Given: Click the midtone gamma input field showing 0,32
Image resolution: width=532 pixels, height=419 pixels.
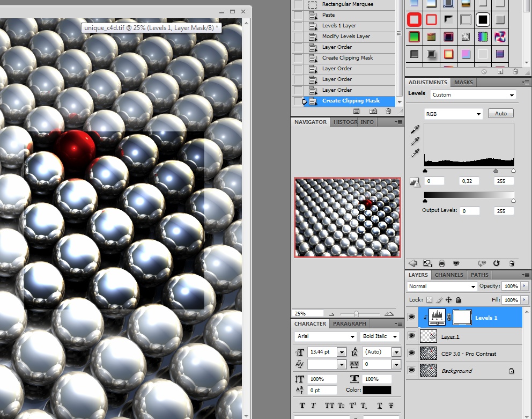Looking at the screenshot, I should pyautogui.click(x=470, y=181).
